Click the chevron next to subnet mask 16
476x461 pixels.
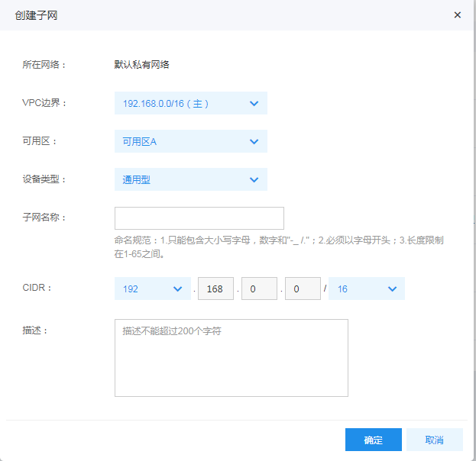pyautogui.click(x=392, y=289)
